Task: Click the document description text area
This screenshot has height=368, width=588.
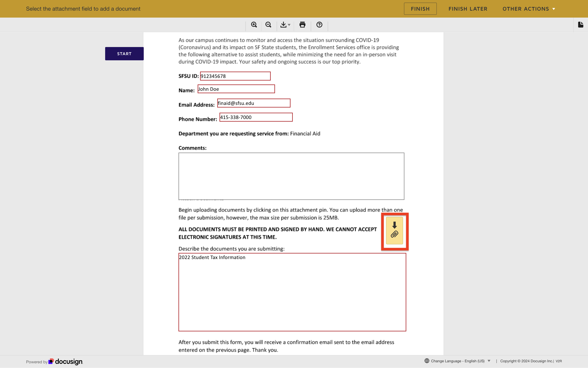Action: [292, 292]
